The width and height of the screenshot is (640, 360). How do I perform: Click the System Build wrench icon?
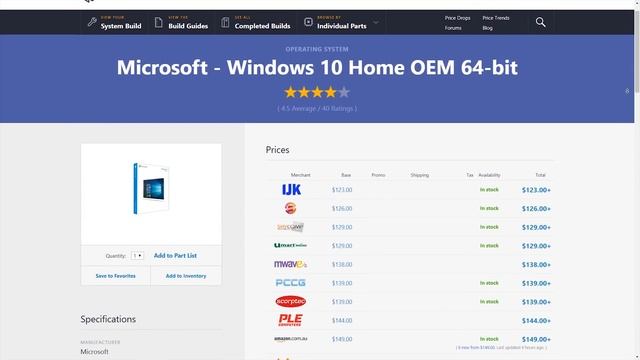[92, 22]
